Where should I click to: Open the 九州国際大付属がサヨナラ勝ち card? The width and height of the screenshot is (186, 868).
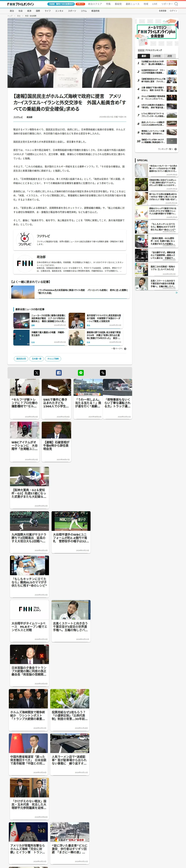pyautogui.click(x=29, y=532)
